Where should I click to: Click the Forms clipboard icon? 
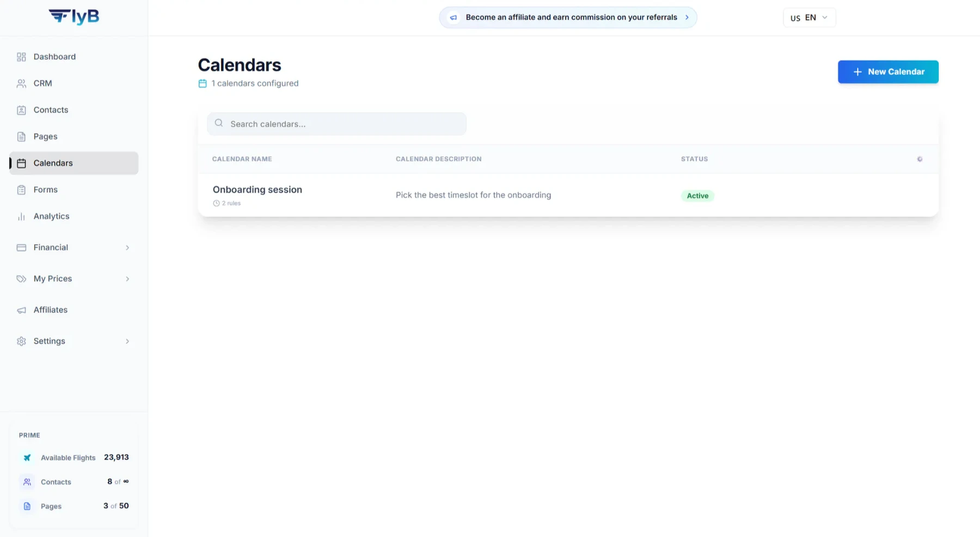pyautogui.click(x=21, y=190)
